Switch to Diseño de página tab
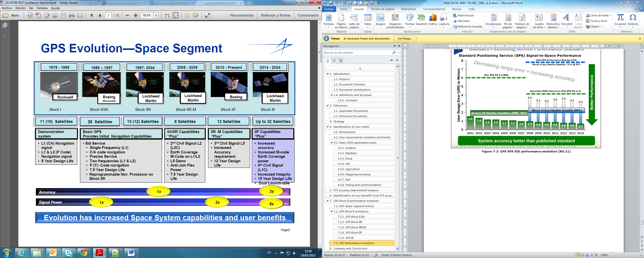This screenshot has width=644, height=258. (x=383, y=9)
